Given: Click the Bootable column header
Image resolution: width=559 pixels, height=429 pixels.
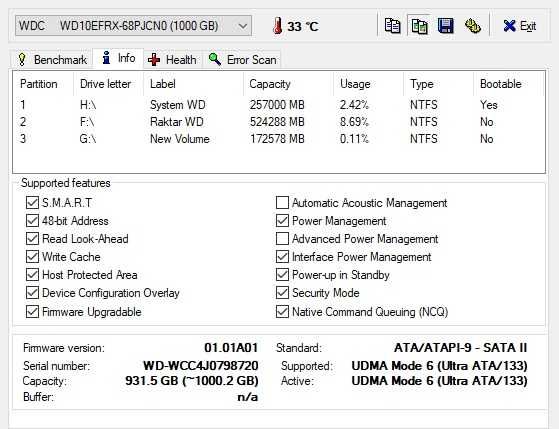Looking at the screenshot, I should click(508, 84).
